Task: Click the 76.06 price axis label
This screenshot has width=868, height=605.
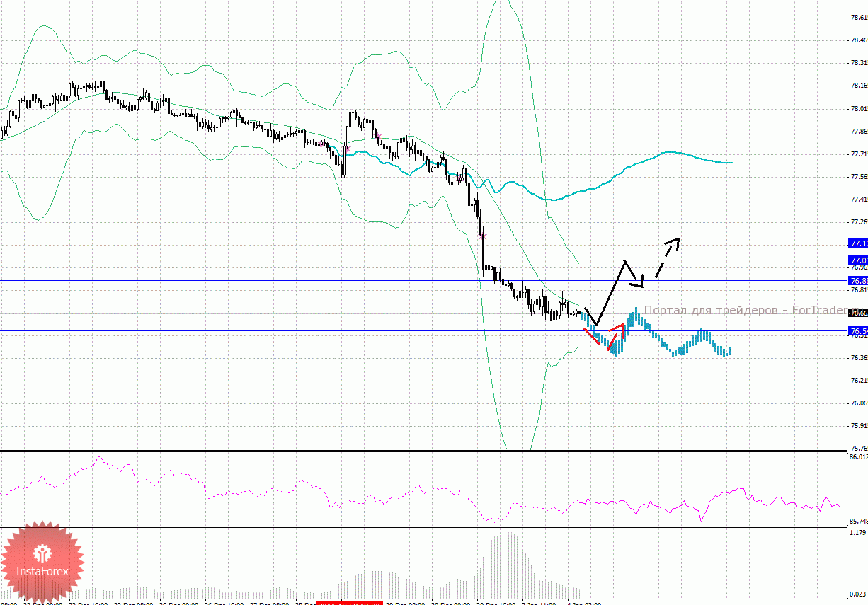Action: 858,403
